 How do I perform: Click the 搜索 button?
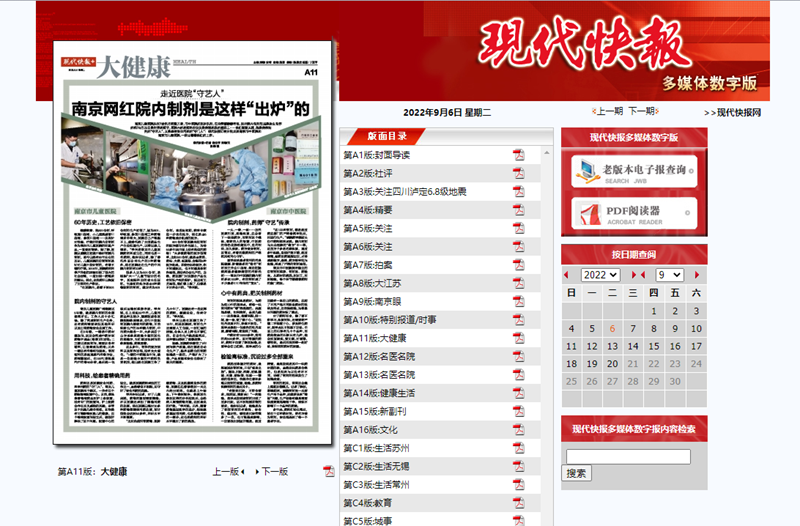click(x=577, y=473)
